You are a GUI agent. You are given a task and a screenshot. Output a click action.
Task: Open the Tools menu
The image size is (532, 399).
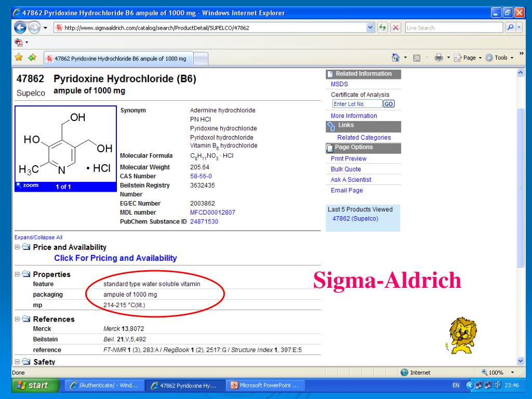(x=499, y=58)
